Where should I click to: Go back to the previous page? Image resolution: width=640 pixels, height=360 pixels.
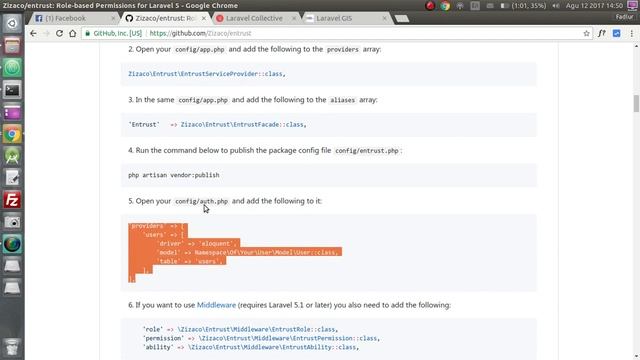[33, 33]
